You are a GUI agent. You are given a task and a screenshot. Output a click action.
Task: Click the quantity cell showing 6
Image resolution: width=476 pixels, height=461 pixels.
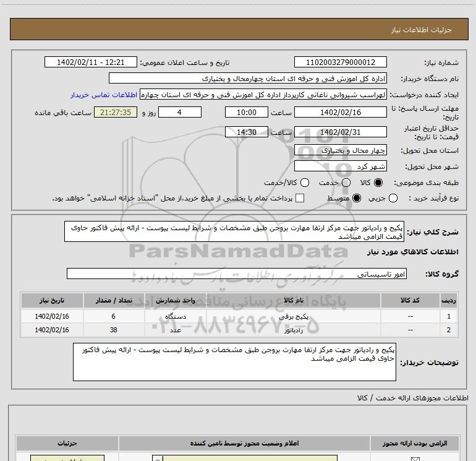[114, 316]
